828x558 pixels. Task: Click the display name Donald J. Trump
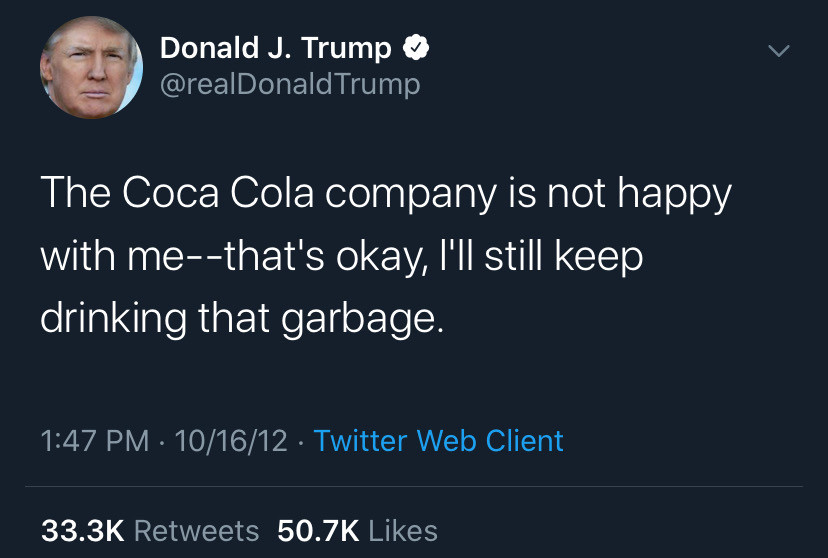[x=275, y=47]
